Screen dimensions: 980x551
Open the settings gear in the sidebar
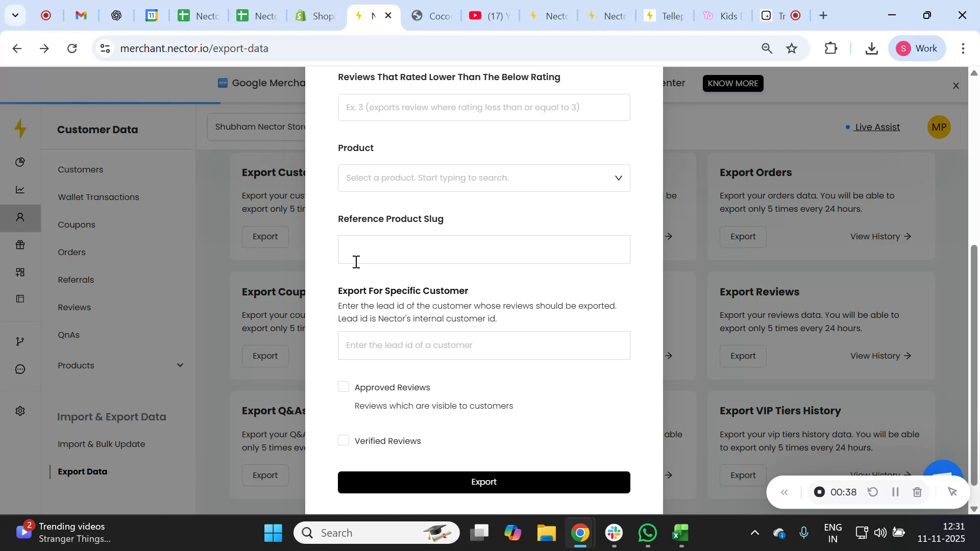click(x=20, y=411)
